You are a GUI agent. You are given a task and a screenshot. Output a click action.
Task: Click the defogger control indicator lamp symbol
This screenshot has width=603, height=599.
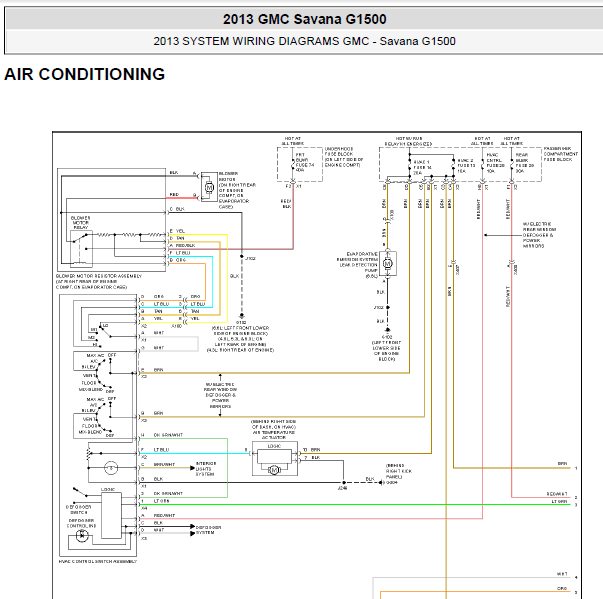[82, 535]
